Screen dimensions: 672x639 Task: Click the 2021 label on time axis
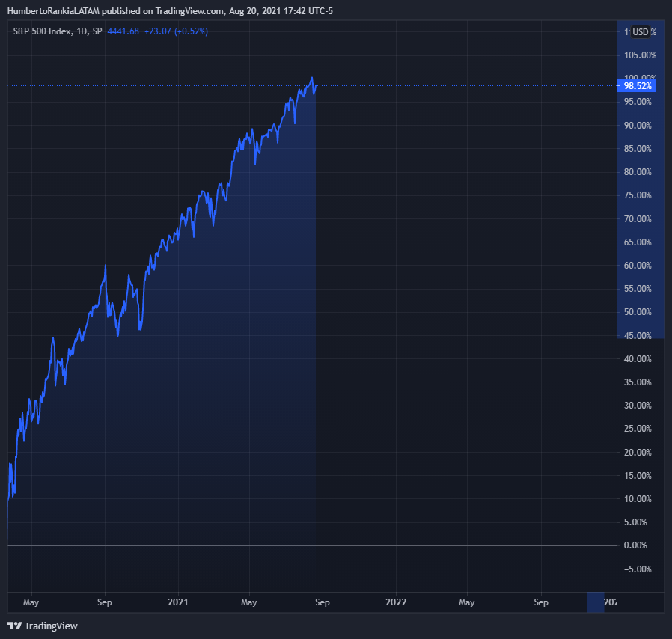178,602
